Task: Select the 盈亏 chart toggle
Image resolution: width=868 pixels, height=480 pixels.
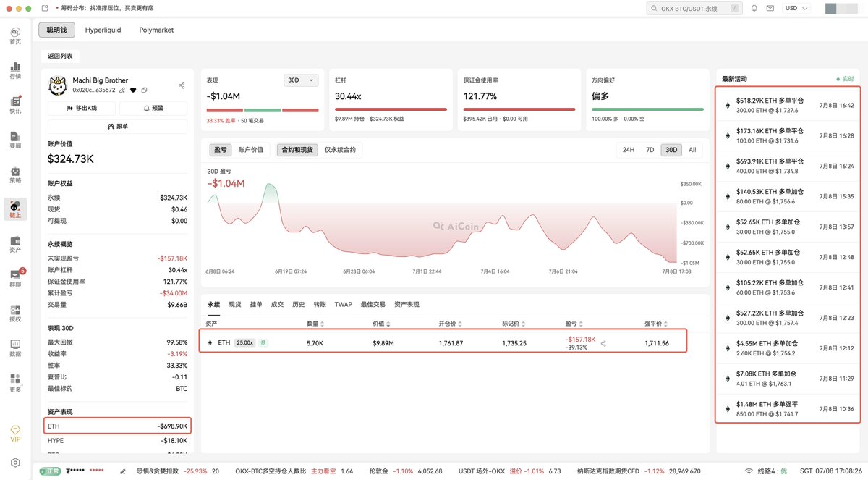Action: (x=220, y=150)
